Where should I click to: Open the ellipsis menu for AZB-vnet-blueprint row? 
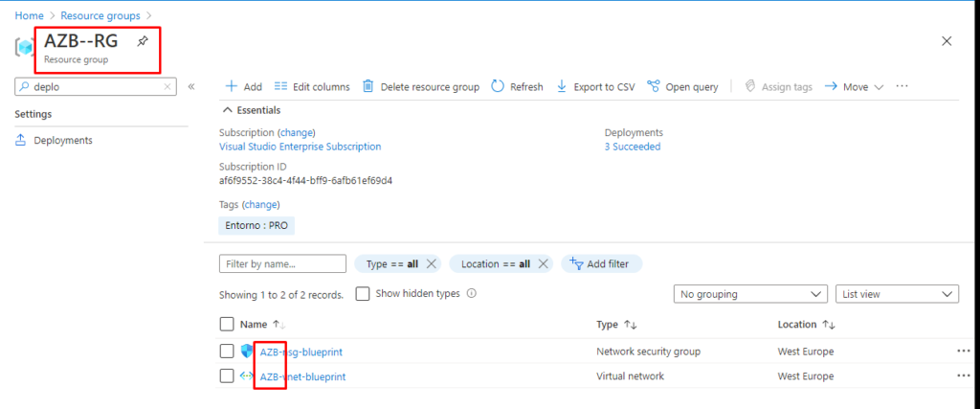[x=963, y=375]
